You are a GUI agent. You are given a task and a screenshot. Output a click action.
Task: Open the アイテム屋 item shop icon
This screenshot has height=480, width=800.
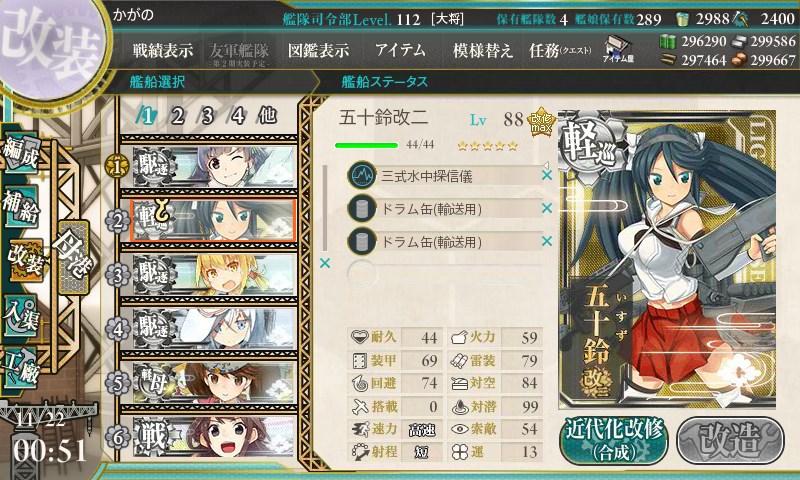[x=618, y=50]
